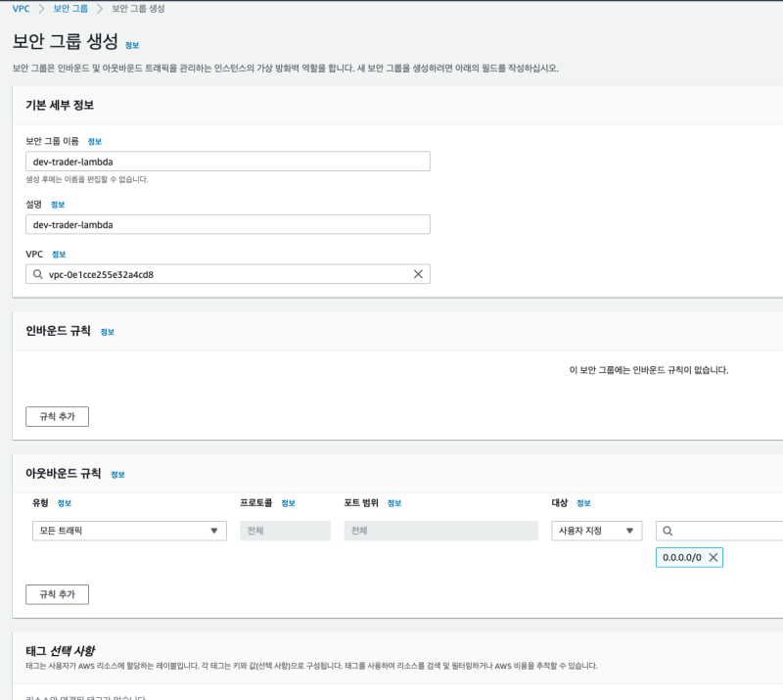Click the 보안 그룹 이름 input field
The width and height of the screenshot is (783, 700).
click(x=227, y=162)
